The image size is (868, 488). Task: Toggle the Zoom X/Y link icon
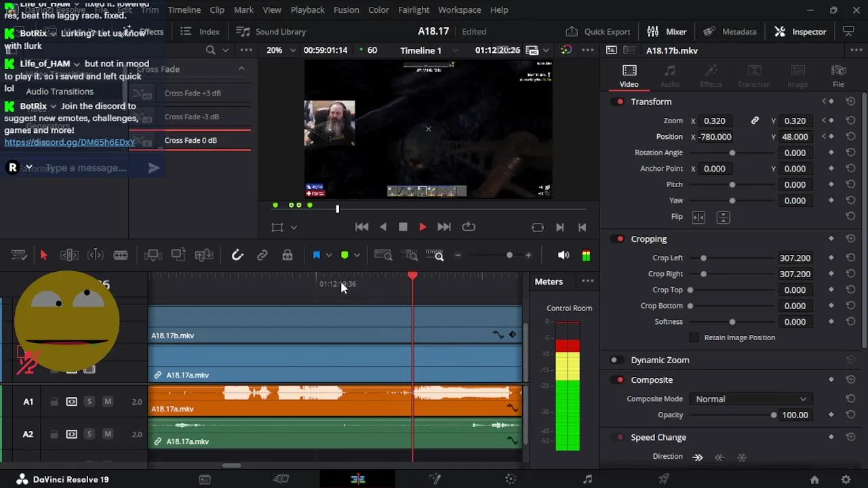(x=755, y=121)
